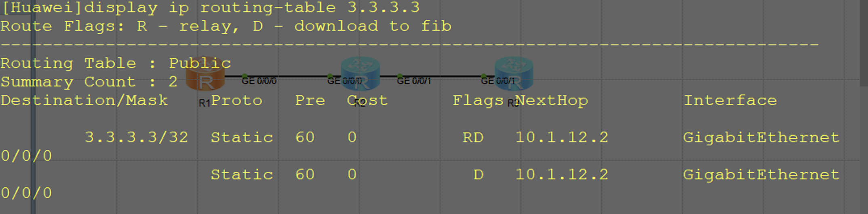Click the R1 device name label
868x214 pixels.
point(204,103)
